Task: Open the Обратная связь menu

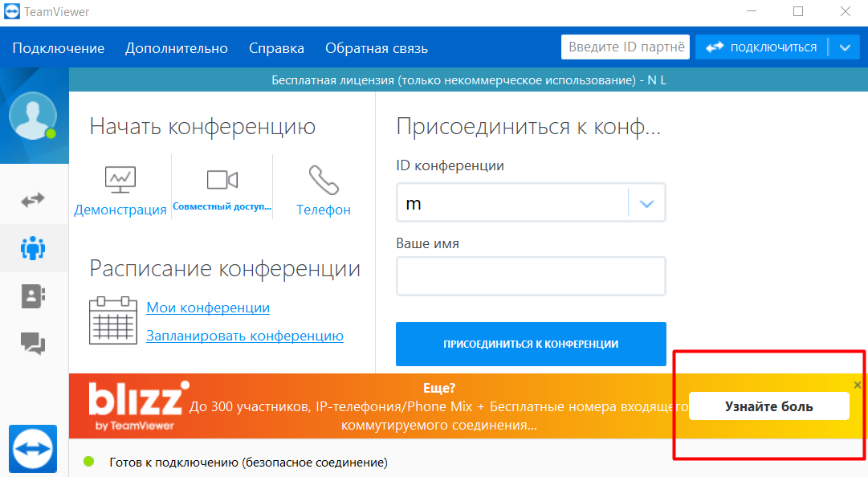Action: 377,48
